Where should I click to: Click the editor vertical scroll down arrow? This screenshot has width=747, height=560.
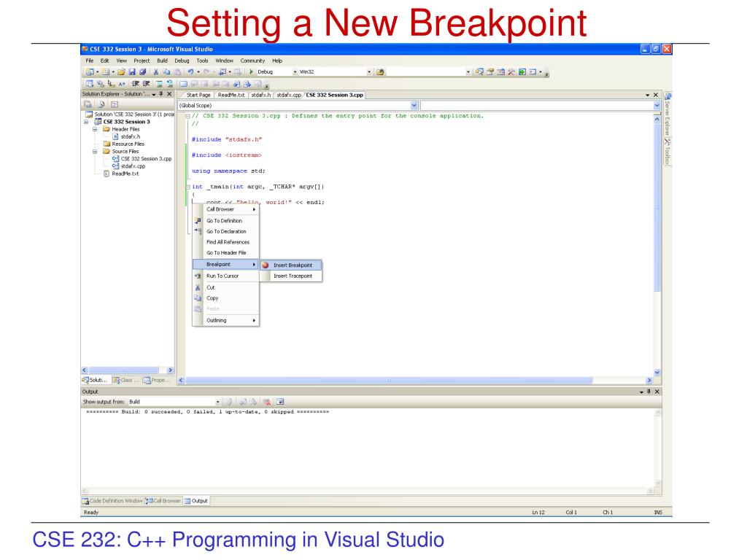pyautogui.click(x=657, y=373)
